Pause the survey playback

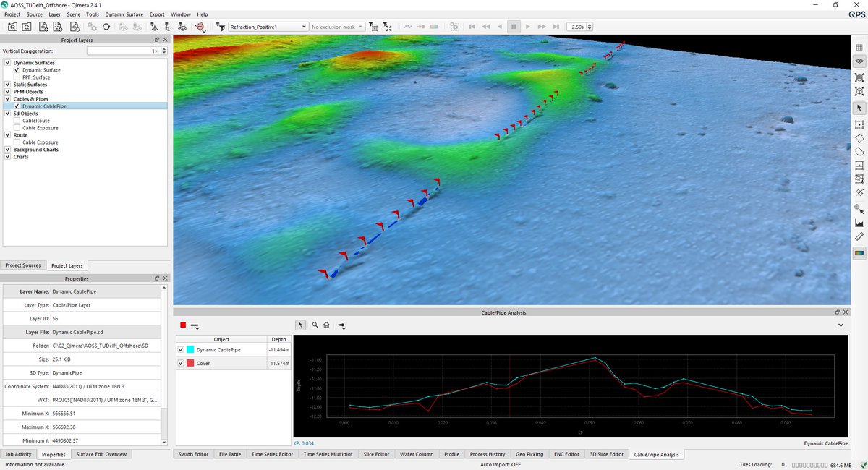pyautogui.click(x=514, y=26)
